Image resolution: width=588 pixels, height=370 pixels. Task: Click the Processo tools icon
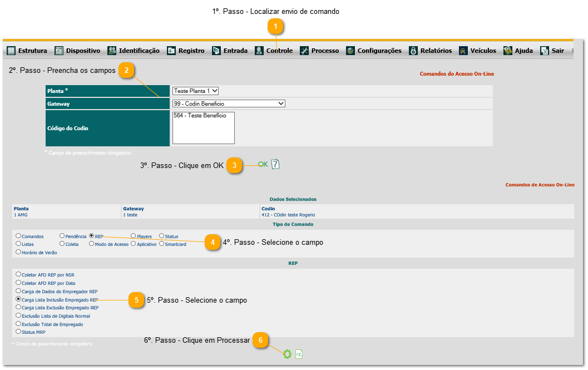pyautogui.click(x=304, y=51)
